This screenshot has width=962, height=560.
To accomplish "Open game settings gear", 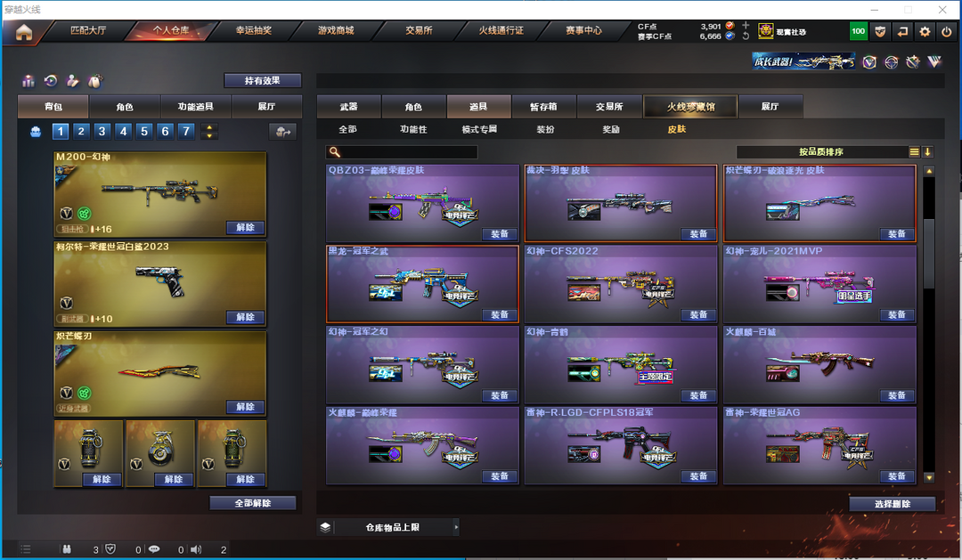I will (x=925, y=31).
